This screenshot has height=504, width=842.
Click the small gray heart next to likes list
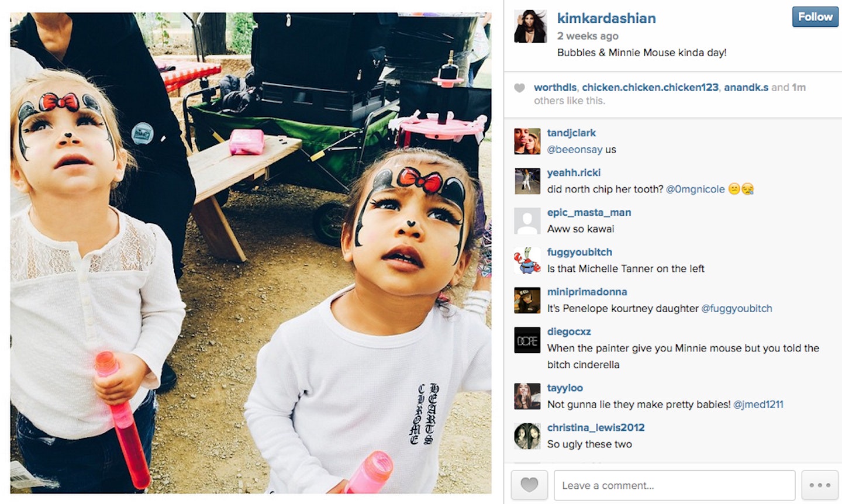pos(519,88)
